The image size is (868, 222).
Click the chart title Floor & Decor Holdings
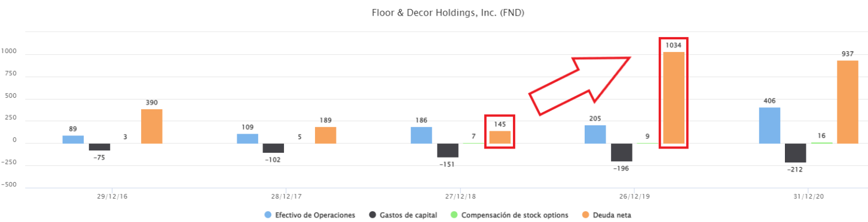click(448, 12)
